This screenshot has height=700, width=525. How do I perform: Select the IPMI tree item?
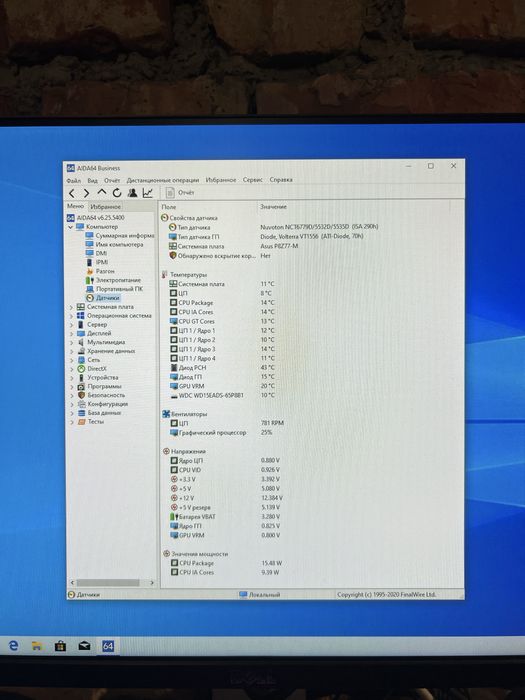[x=96, y=262]
